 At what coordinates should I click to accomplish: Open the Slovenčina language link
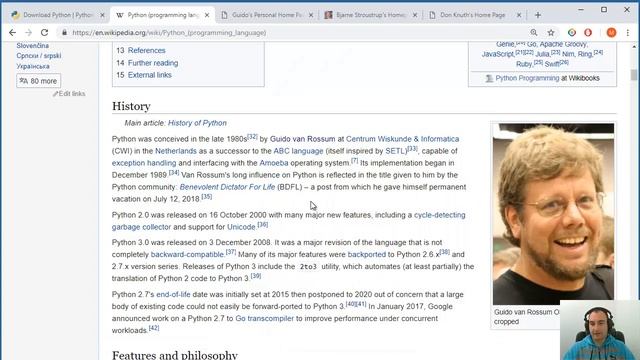click(33, 46)
